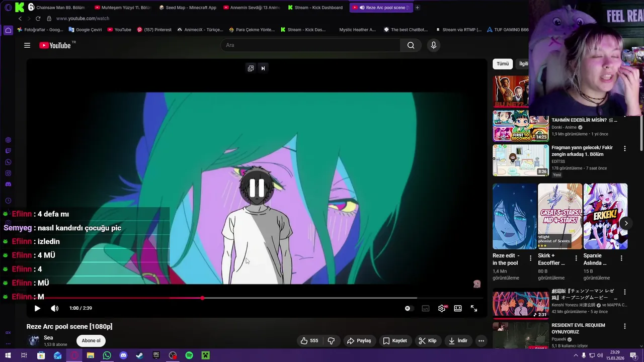Start voice search with the microphone
Image resolution: width=644 pixels, height=362 pixels.
(x=433, y=45)
